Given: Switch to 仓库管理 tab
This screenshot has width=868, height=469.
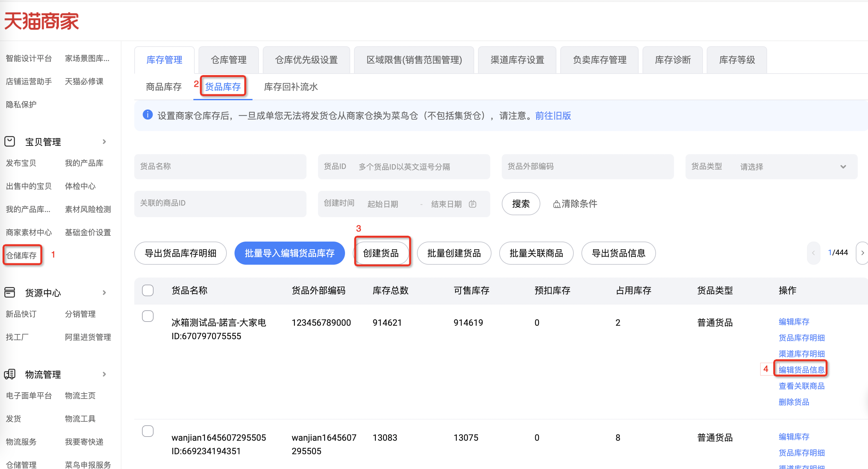Looking at the screenshot, I should click(228, 60).
